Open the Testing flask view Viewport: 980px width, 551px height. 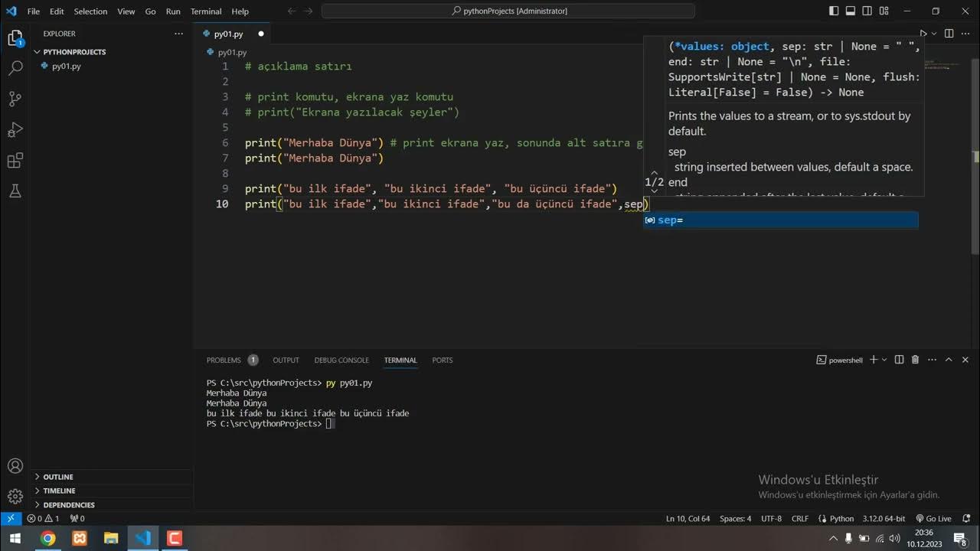tap(15, 191)
